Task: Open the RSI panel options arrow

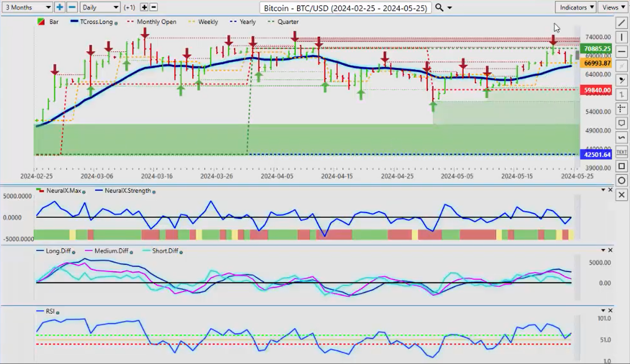Action: (x=603, y=310)
